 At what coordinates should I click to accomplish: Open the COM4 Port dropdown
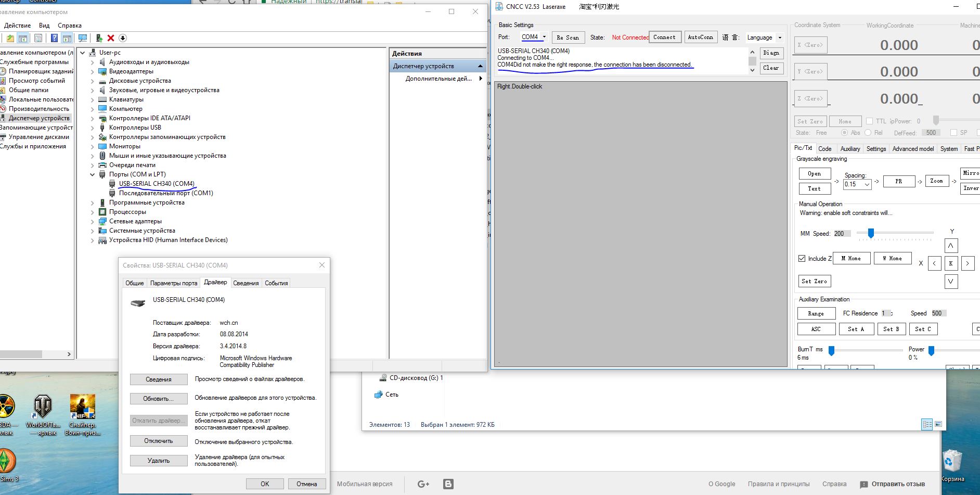(x=534, y=37)
